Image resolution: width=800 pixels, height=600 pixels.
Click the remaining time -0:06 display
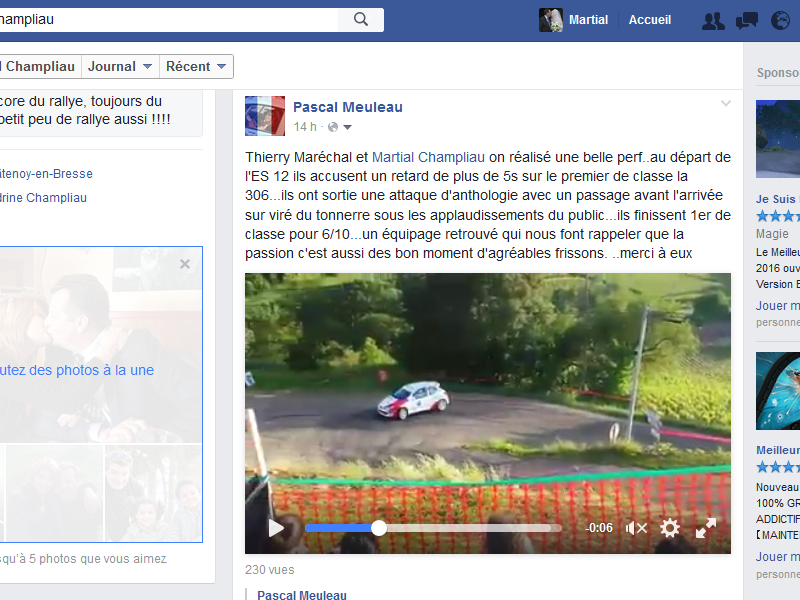click(x=599, y=528)
